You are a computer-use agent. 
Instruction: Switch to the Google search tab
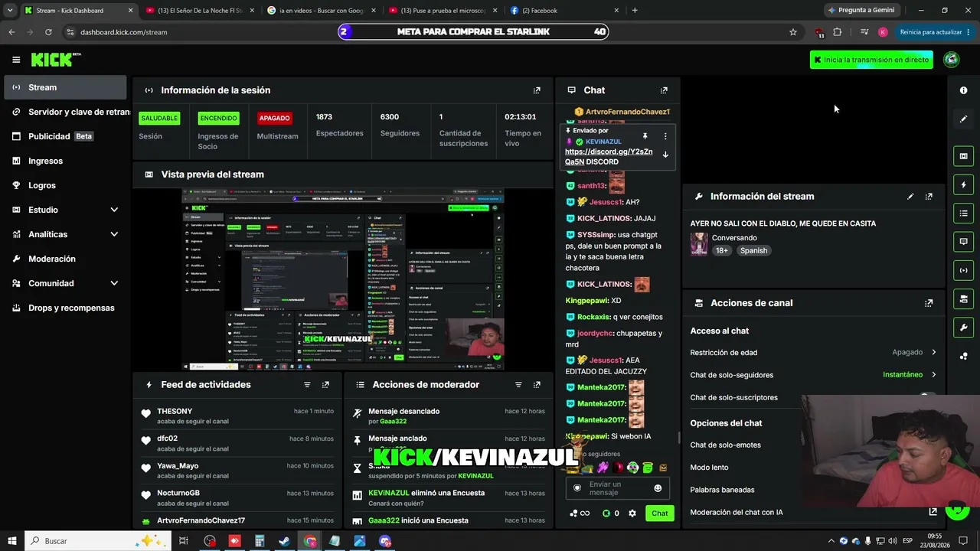click(320, 11)
